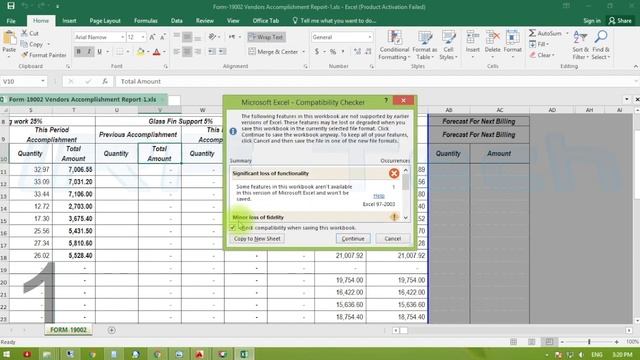Click the Insert Function fx icon

[x=105, y=81]
